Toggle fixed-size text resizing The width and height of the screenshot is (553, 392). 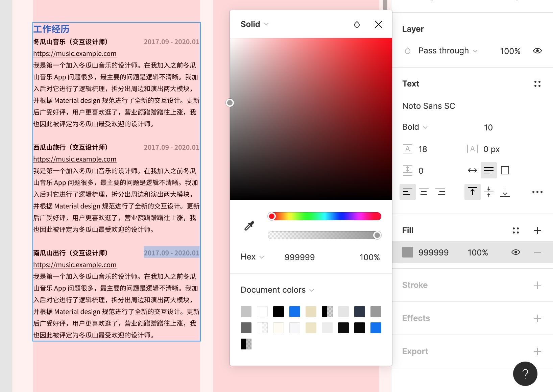click(x=505, y=170)
